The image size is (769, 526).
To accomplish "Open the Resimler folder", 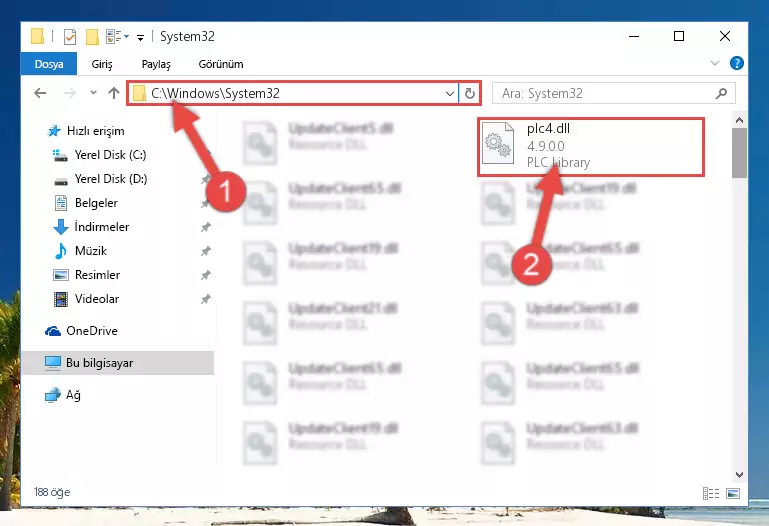I will [x=97, y=275].
